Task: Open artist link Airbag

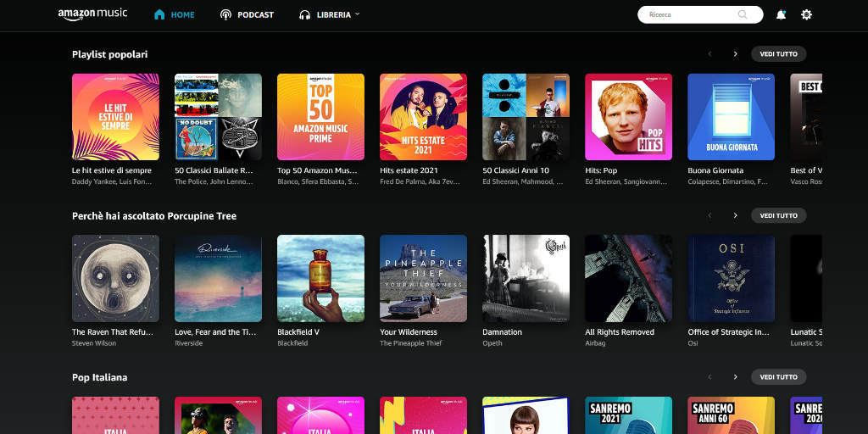Action: pos(595,343)
